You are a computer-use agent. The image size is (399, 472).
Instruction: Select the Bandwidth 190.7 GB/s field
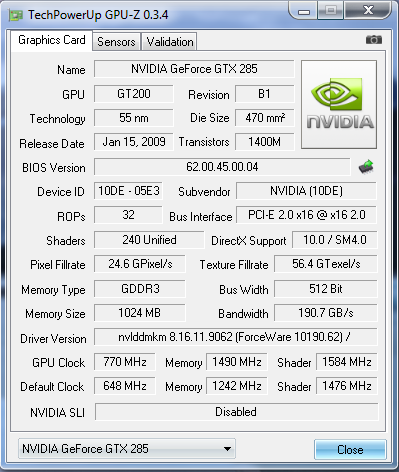click(326, 313)
